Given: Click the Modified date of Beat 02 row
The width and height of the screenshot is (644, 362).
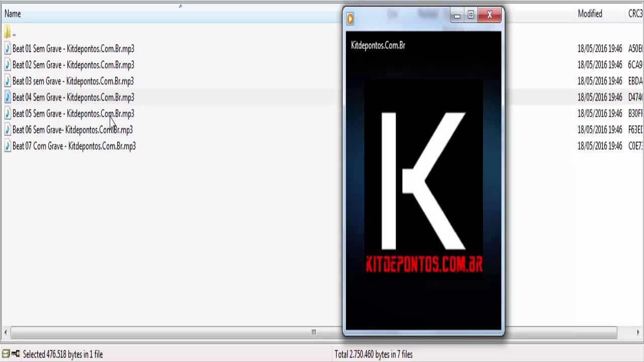Looking at the screenshot, I should click(600, 65).
